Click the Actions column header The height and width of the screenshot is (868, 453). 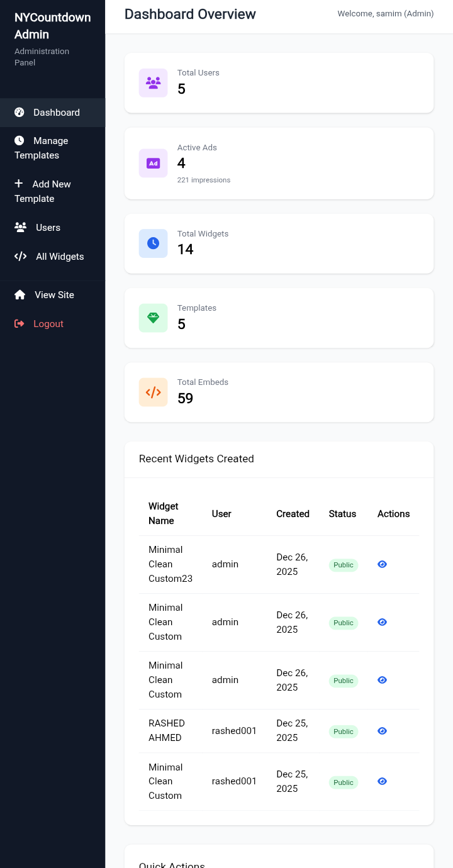pos(394,514)
